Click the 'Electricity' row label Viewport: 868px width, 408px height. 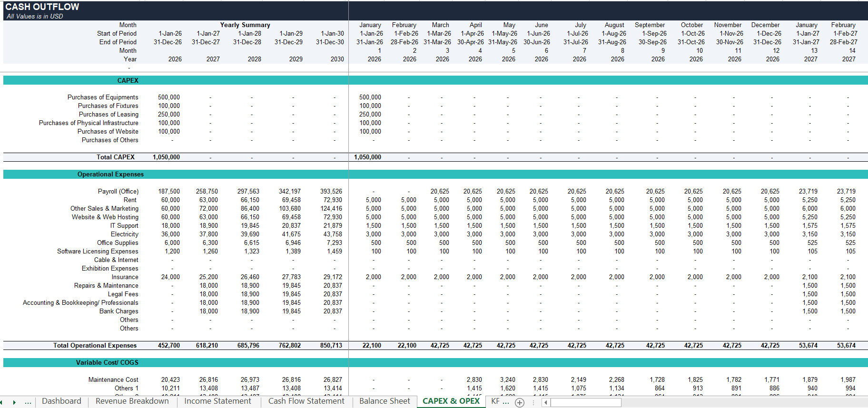[x=125, y=234]
